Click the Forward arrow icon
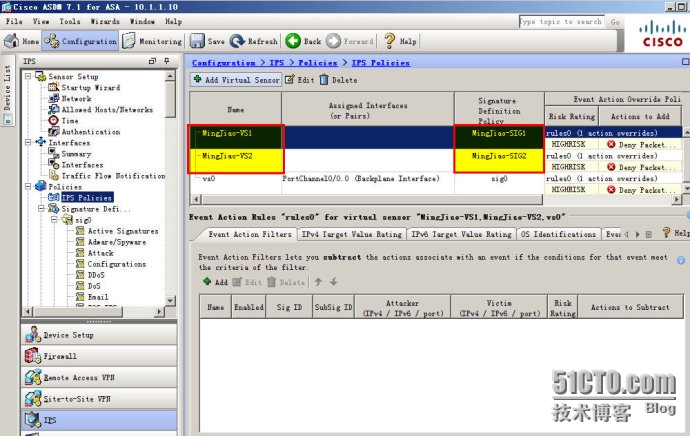Screen dimensions: 690x436 click(334, 41)
